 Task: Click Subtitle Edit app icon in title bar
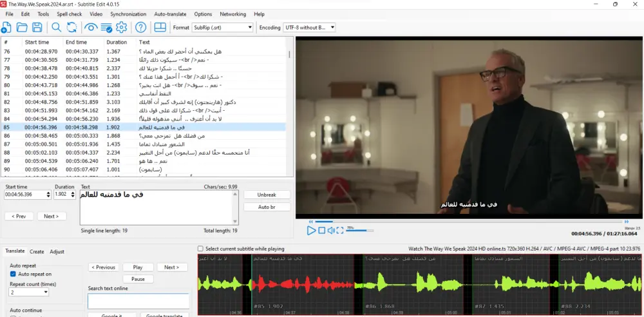(4, 4)
